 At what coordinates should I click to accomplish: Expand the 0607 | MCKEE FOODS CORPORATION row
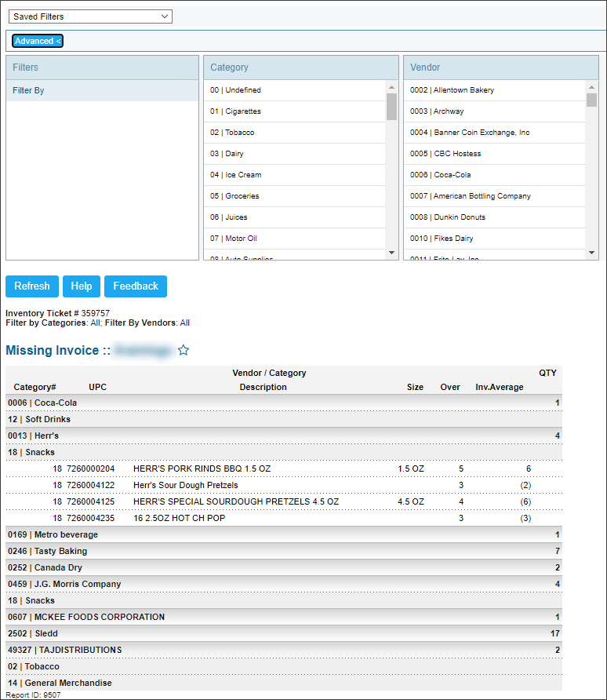tap(284, 618)
